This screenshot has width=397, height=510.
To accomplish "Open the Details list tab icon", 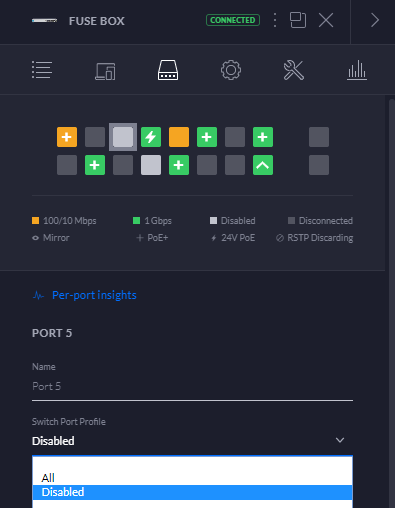I will point(42,70).
